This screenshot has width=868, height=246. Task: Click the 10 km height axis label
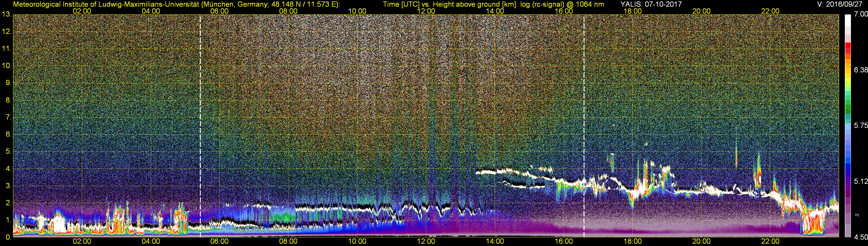(6, 66)
